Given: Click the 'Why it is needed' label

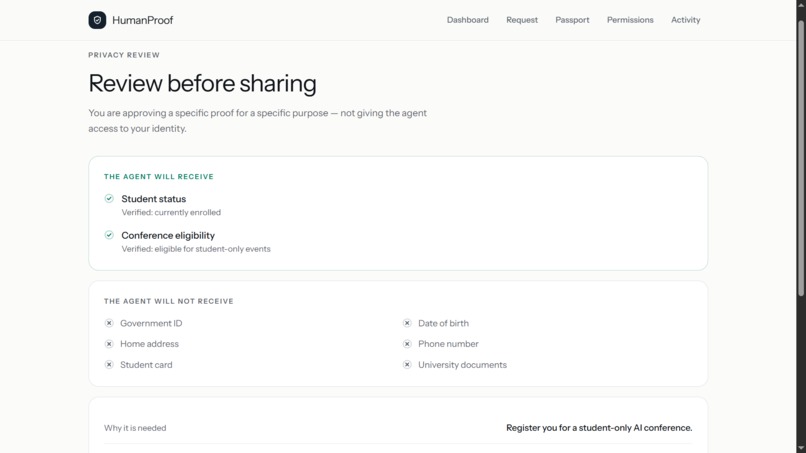Looking at the screenshot, I should (135, 428).
